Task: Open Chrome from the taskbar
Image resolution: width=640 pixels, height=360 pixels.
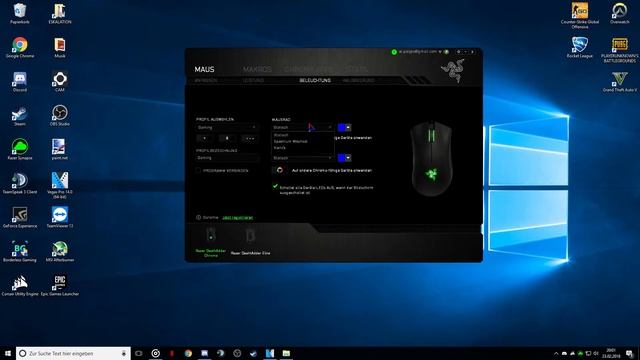Action: click(x=188, y=353)
